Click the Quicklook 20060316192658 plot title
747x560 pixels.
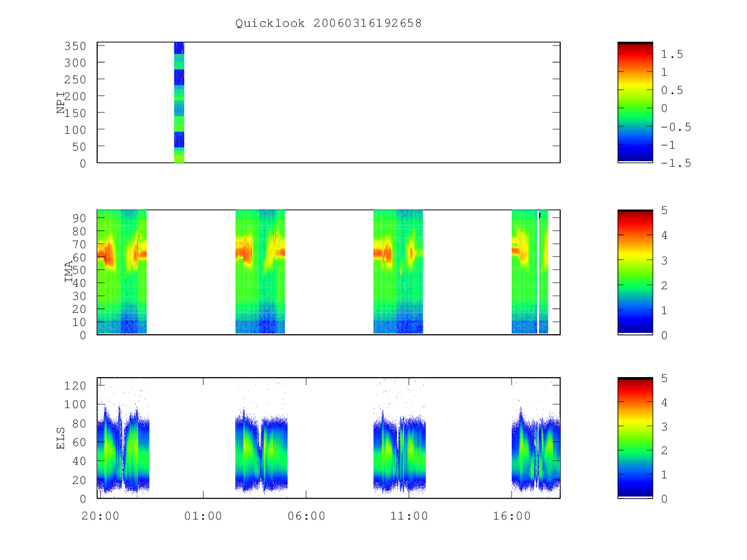328,23
